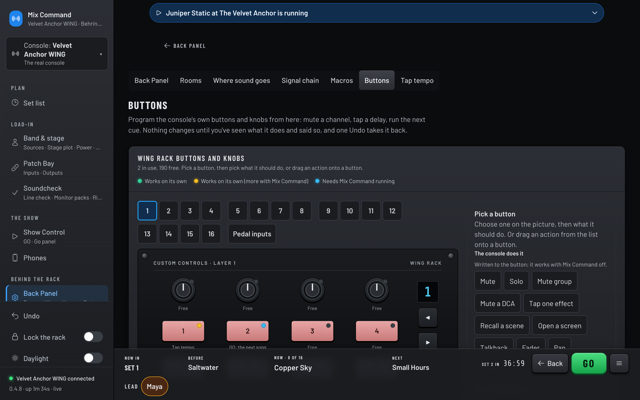Click the second Free knob on the rack
Image resolution: width=640 pixels, height=400 pixels.
click(247, 290)
